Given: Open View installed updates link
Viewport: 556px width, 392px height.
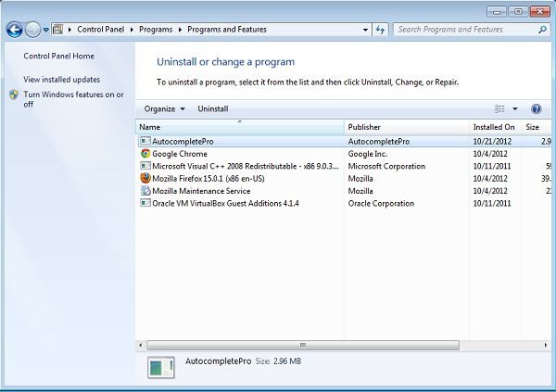Looking at the screenshot, I should pyautogui.click(x=62, y=80).
